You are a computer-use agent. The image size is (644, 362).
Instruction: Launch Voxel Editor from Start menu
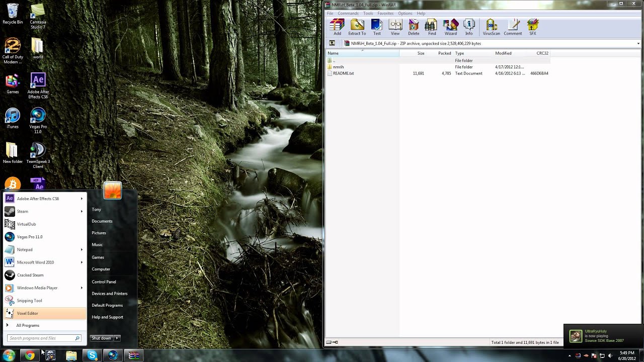click(45, 313)
